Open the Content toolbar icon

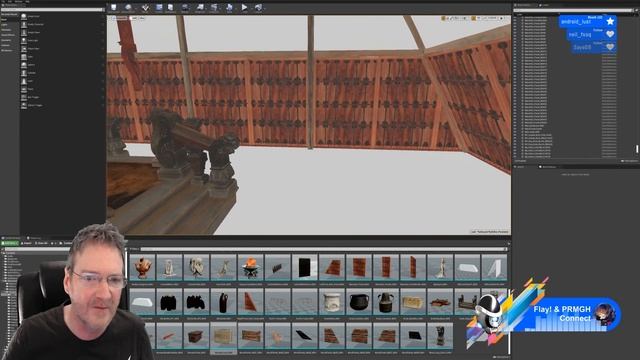click(x=159, y=8)
